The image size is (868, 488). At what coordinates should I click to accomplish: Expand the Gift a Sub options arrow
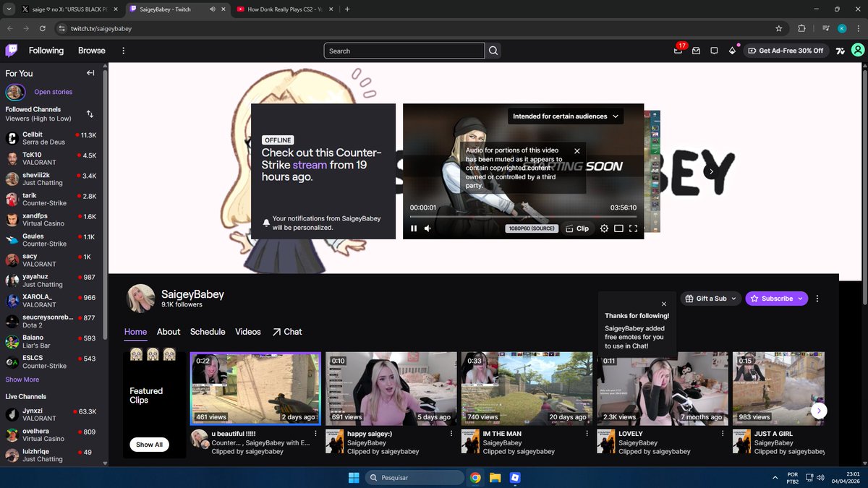(x=733, y=299)
